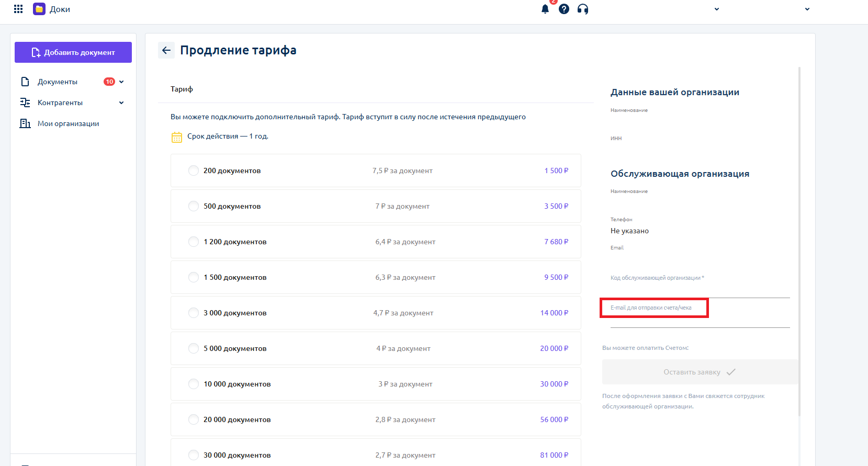This screenshot has height=466, width=868.
Task: Click the Добавить документ button
Action: click(x=73, y=52)
